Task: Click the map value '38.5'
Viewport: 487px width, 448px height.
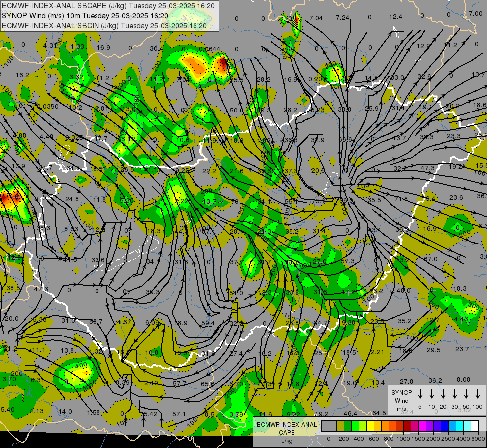Action: point(13,288)
